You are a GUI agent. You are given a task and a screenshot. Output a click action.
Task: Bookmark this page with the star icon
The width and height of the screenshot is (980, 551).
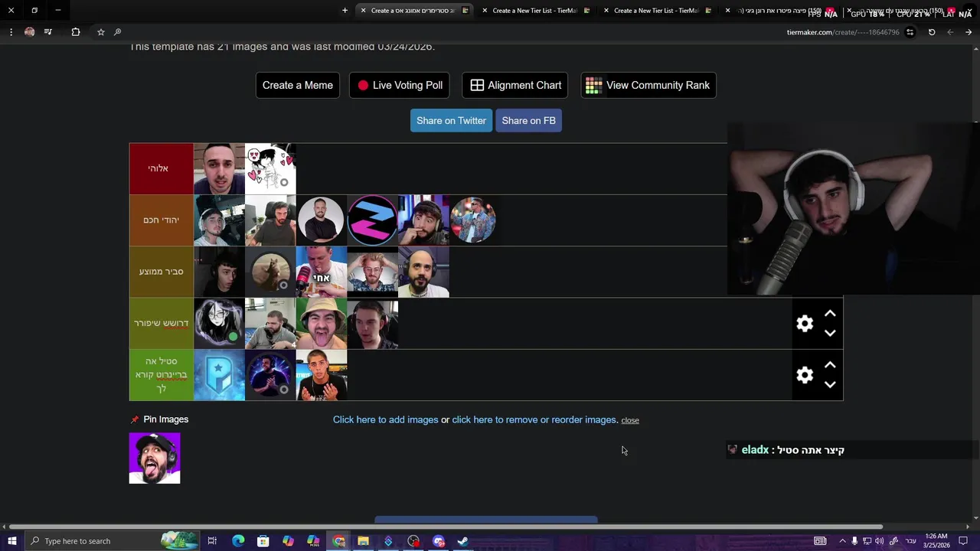click(x=100, y=32)
